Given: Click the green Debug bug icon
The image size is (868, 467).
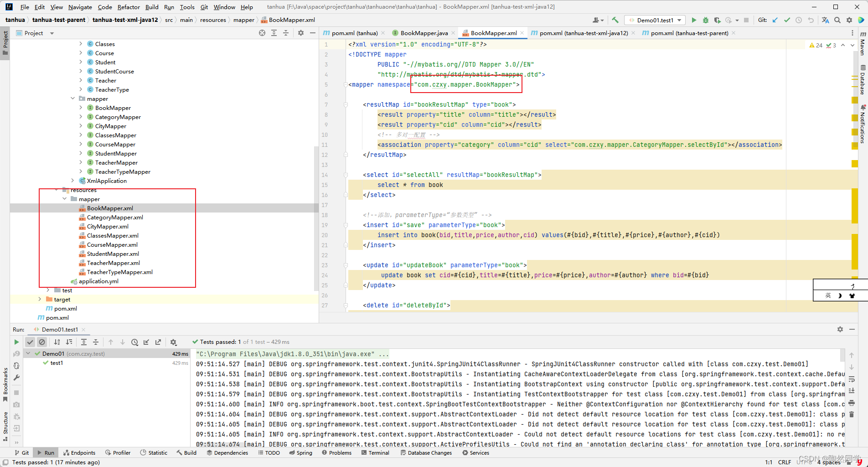Looking at the screenshot, I should point(705,20).
